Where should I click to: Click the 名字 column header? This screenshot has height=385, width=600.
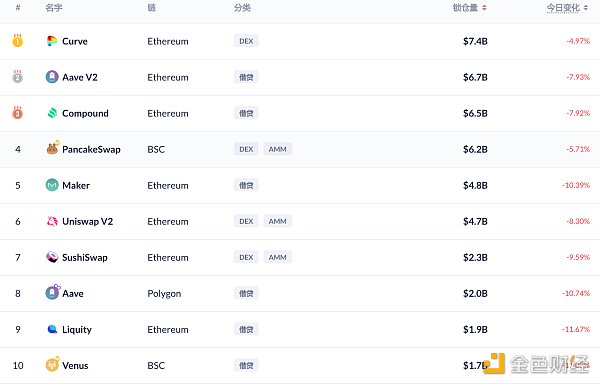coord(54,8)
